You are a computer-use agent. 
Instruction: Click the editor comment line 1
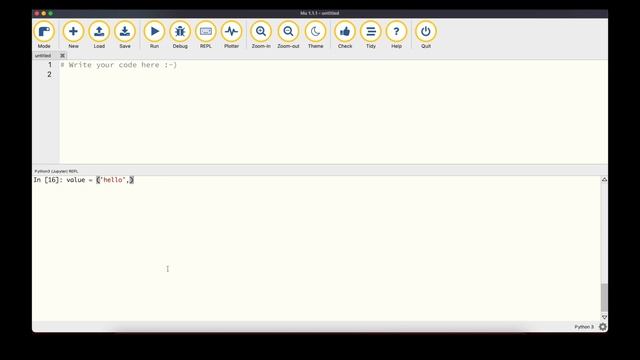tap(118, 65)
